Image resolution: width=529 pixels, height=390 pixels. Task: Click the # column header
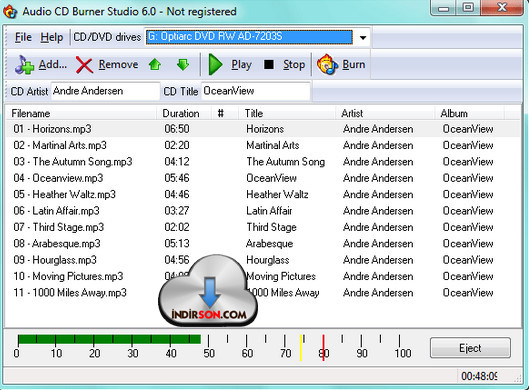coord(225,113)
